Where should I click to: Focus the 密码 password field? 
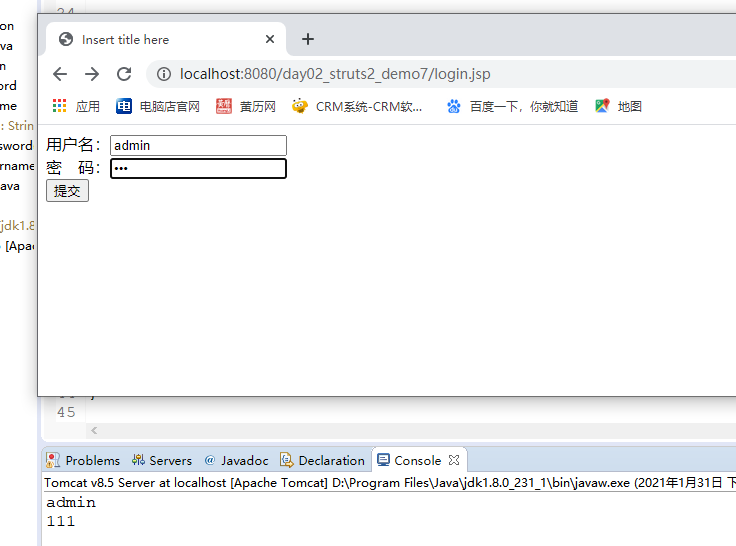[198, 169]
